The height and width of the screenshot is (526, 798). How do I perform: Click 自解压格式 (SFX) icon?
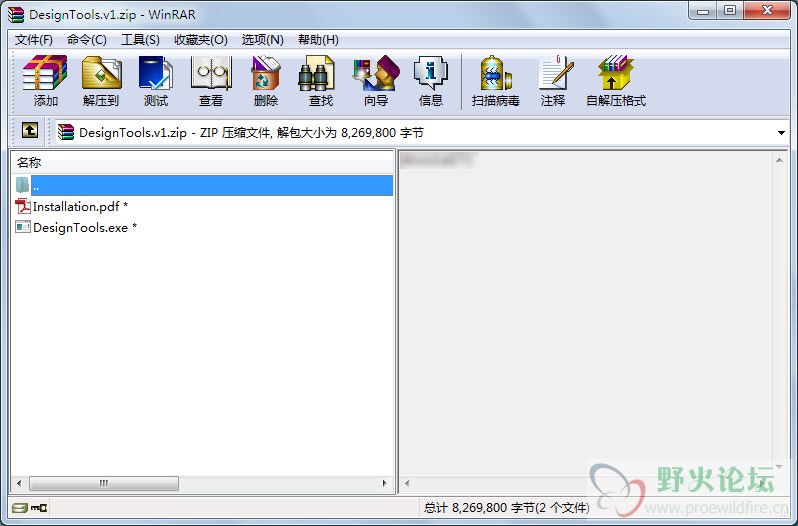pyautogui.click(x=616, y=81)
